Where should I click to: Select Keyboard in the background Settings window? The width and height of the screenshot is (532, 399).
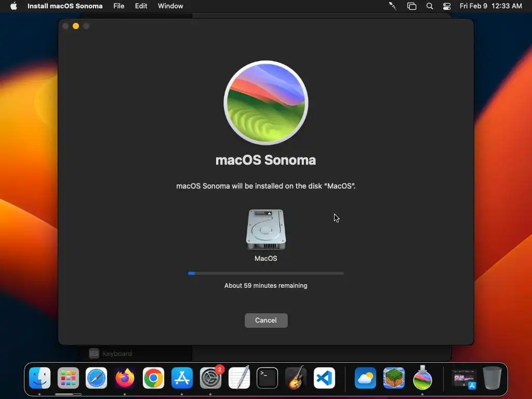(x=110, y=353)
